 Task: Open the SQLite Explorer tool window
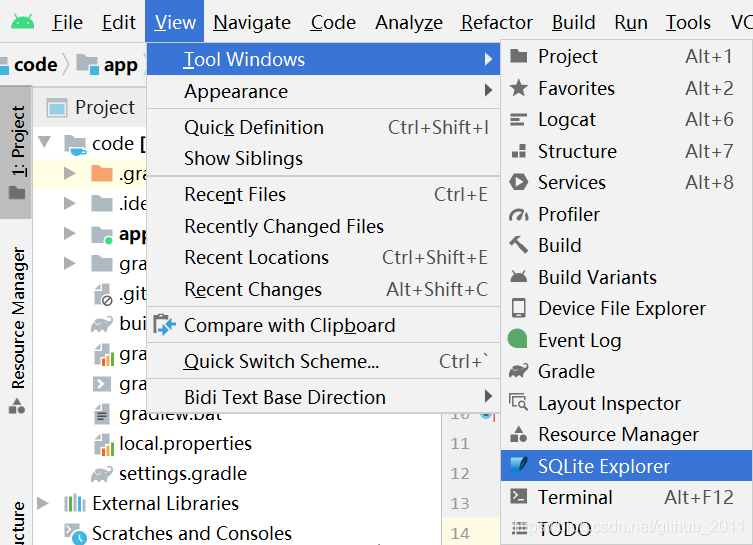pyautogui.click(x=626, y=466)
